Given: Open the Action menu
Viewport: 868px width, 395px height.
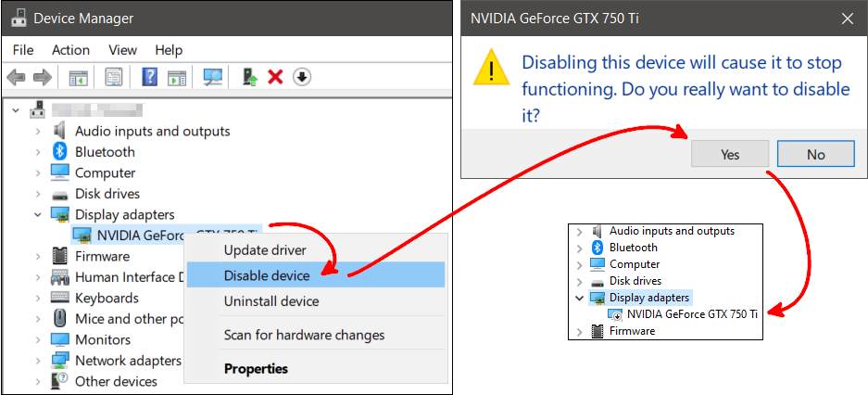Looking at the screenshot, I should click(70, 49).
